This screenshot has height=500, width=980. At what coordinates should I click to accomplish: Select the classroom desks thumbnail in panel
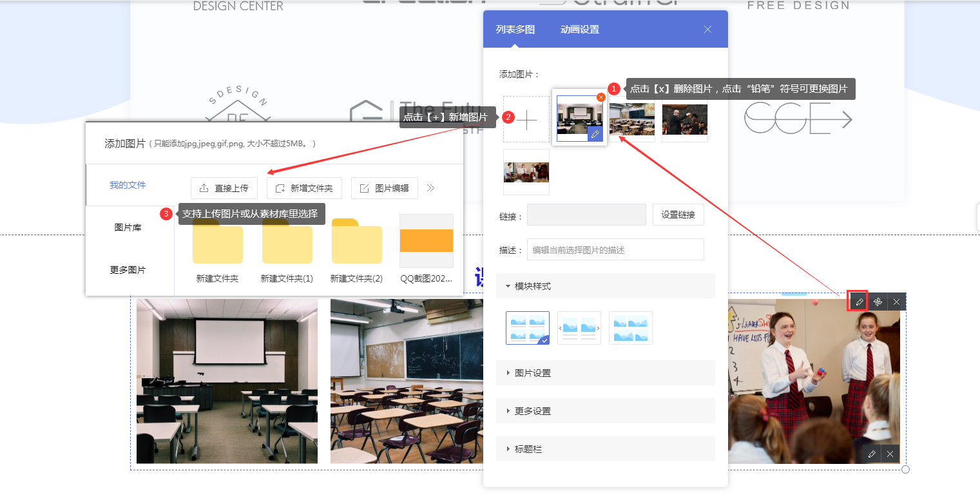632,120
